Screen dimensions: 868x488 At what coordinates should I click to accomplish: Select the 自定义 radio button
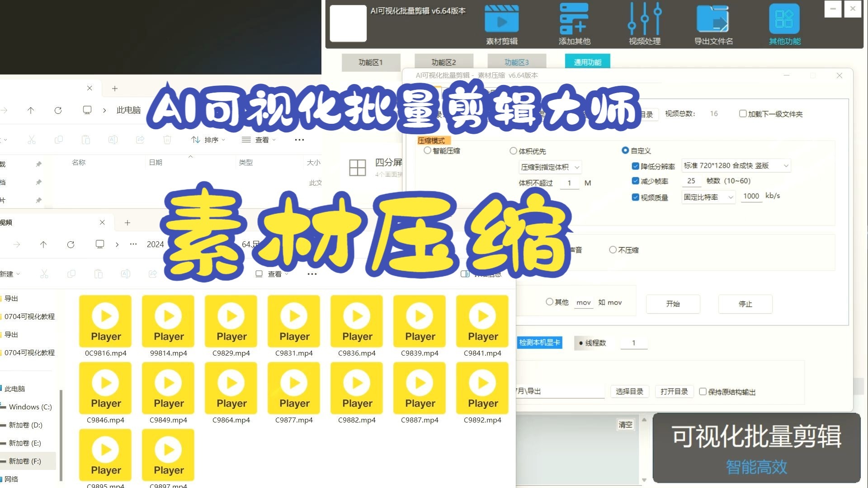click(x=625, y=150)
